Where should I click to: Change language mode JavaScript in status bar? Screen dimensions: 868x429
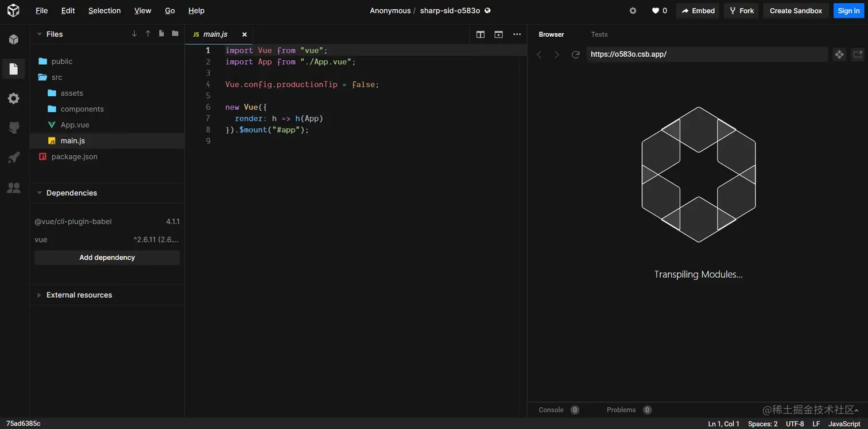pos(844,424)
